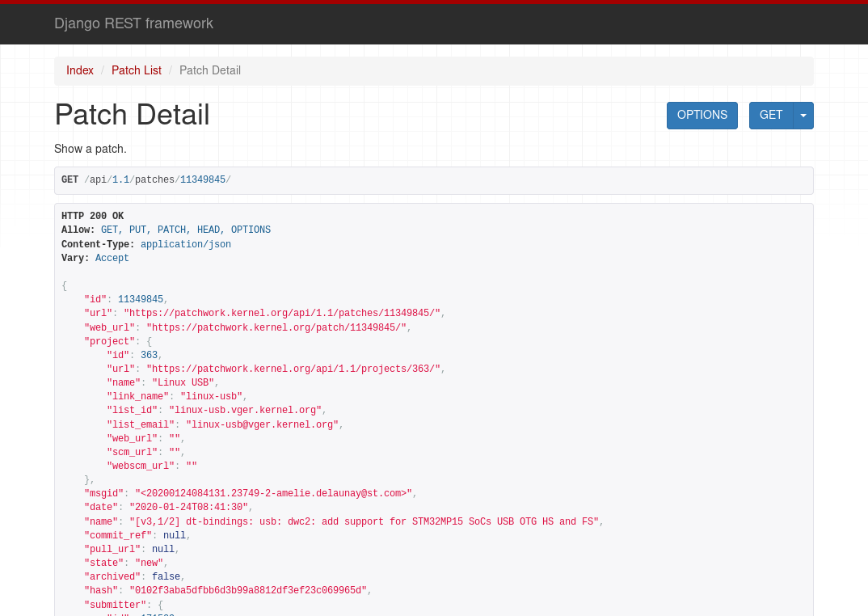
Task: Click the request line /api/1.1/patches/11349845/
Action: coord(158,179)
